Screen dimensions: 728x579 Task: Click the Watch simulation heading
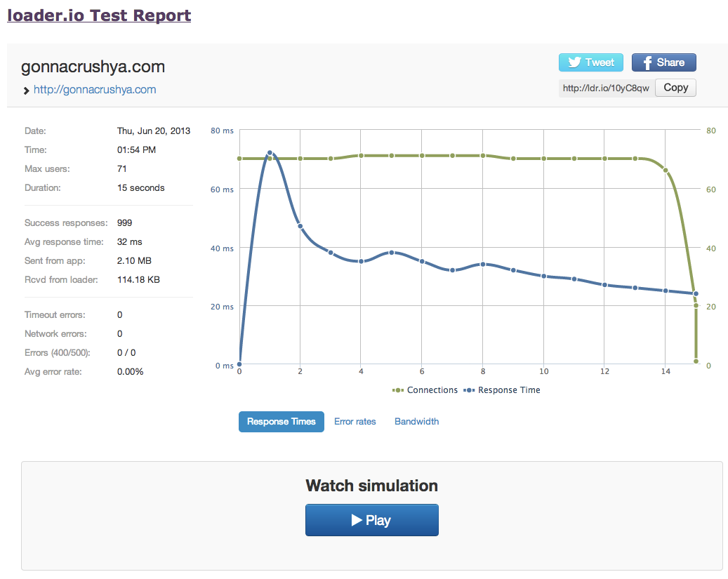click(x=372, y=486)
